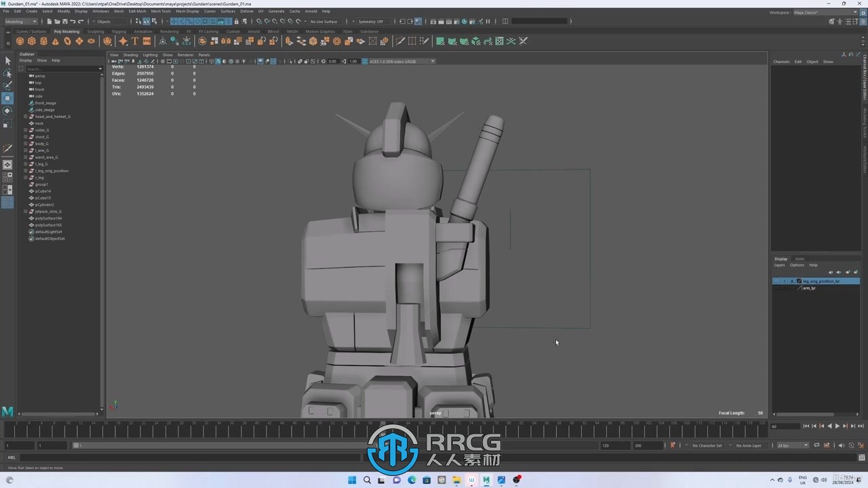Click the Outliner search field
Image resolution: width=868 pixels, height=488 pixels.
pos(62,68)
